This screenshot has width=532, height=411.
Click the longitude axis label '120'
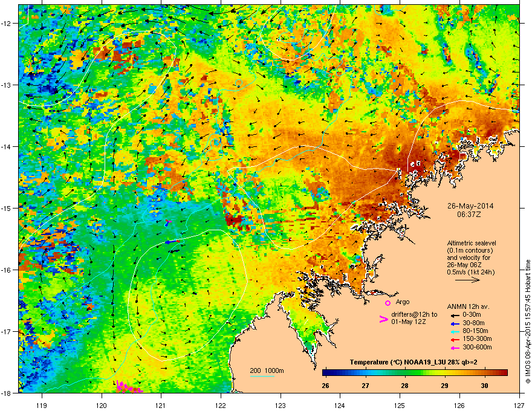pos(102,405)
